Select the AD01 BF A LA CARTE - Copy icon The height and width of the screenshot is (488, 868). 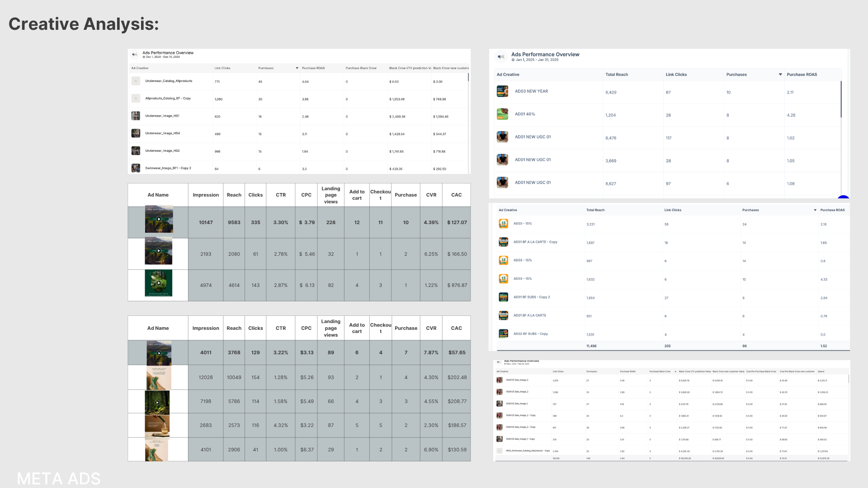(503, 242)
